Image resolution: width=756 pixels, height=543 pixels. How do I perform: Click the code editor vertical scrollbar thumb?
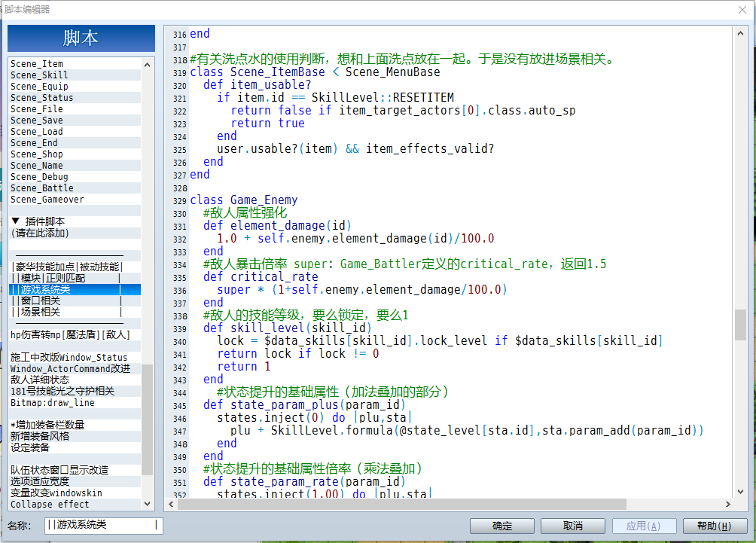pos(740,325)
